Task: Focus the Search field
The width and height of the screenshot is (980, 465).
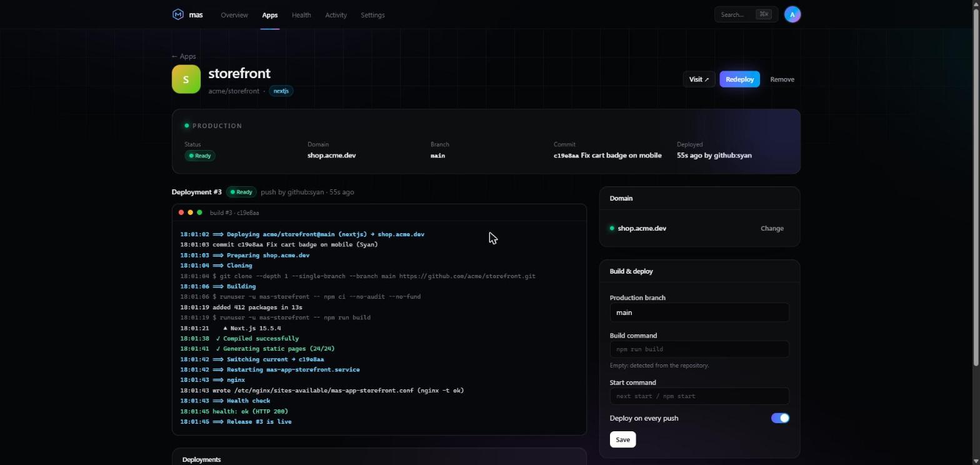Action: [x=746, y=14]
